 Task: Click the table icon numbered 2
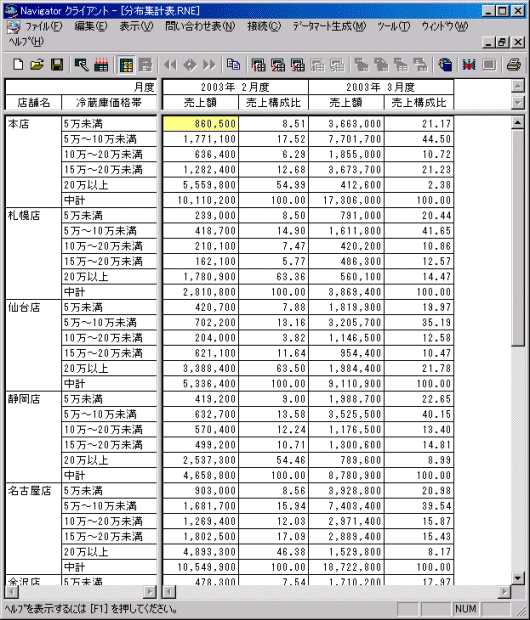point(278,65)
